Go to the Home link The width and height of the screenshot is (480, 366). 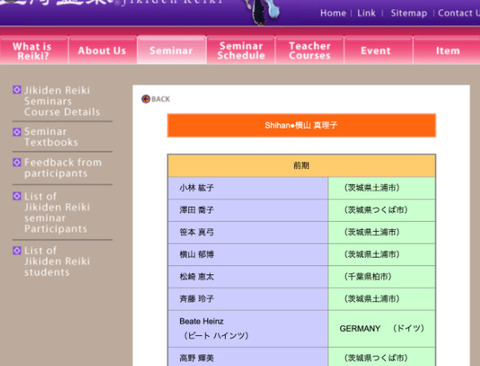[333, 13]
